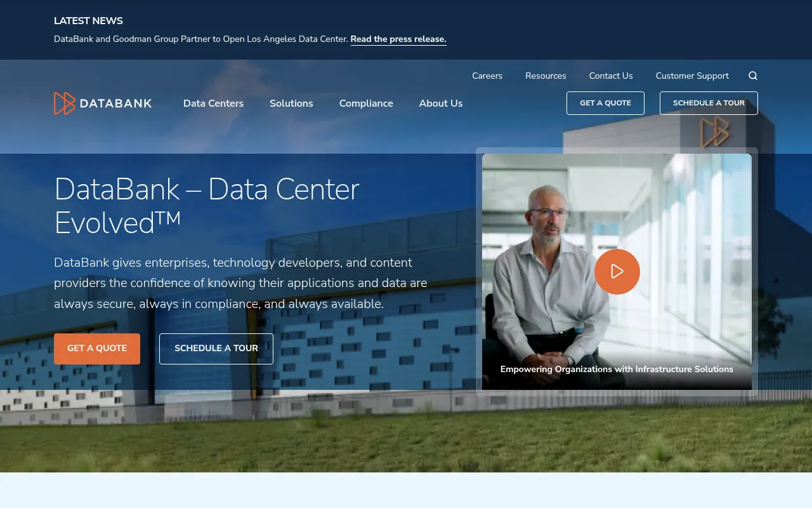This screenshot has height=508, width=812.
Task: Open the Resources link
Action: click(x=546, y=76)
